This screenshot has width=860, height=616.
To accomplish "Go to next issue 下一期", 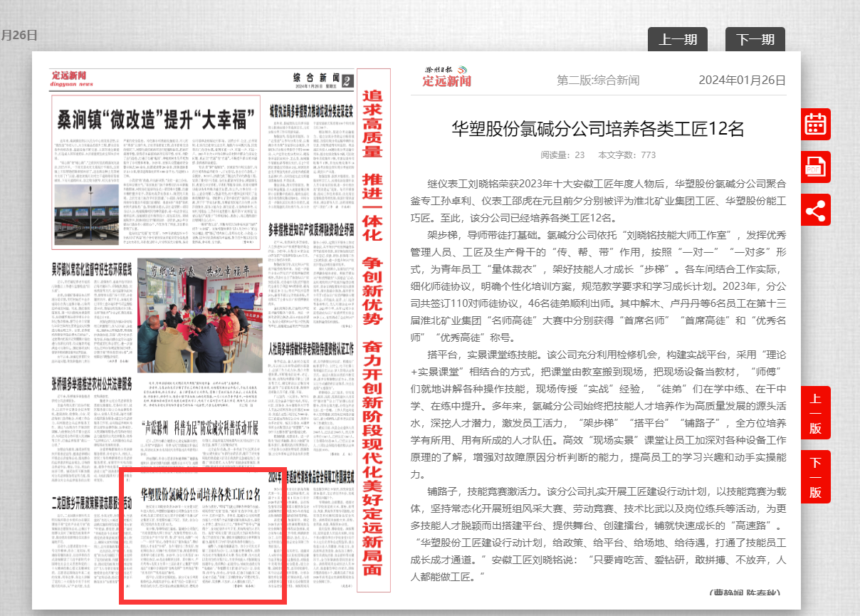I will coord(755,40).
